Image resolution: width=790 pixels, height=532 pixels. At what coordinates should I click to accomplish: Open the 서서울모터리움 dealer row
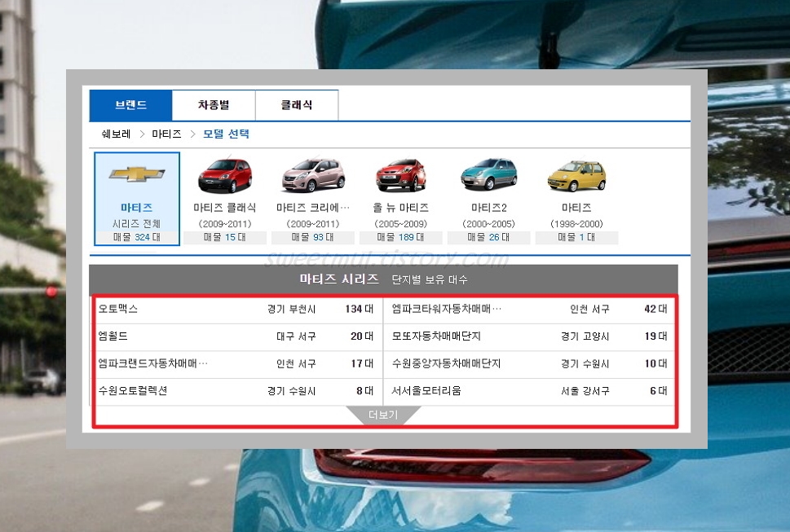(529, 390)
